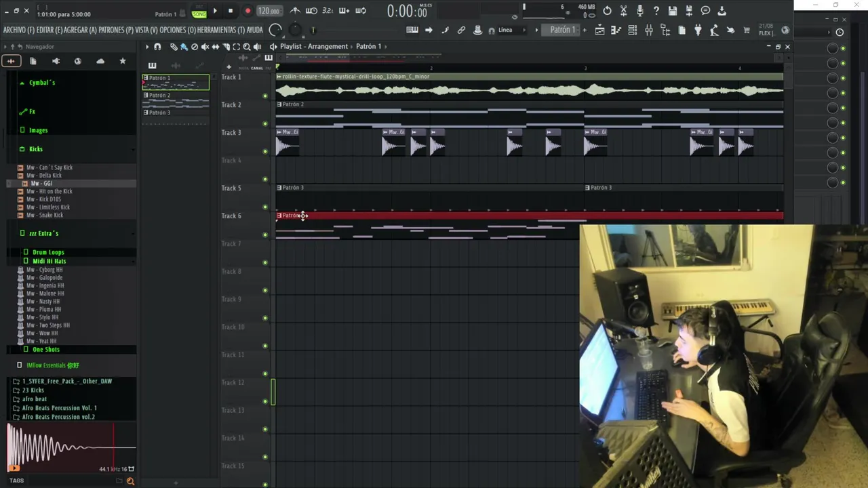The width and height of the screenshot is (868, 488).
Task: Click the 120.000 tempo field
Action: tap(269, 11)
